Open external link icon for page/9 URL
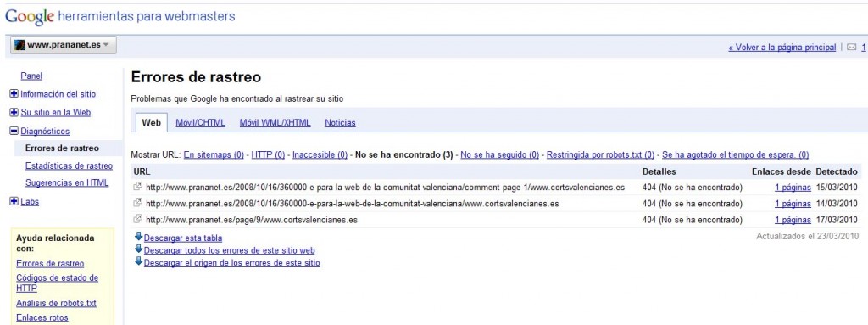This screenshot has width=868, height=325. click(138, 219)
